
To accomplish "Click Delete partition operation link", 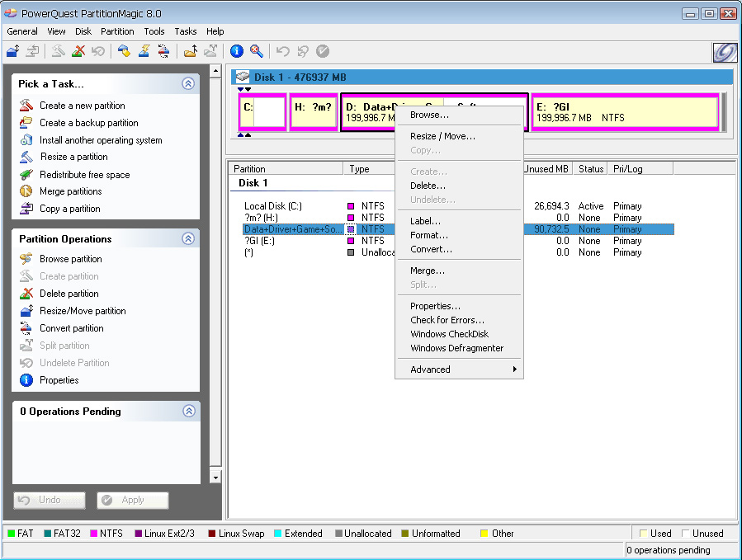I will [69, 294].
